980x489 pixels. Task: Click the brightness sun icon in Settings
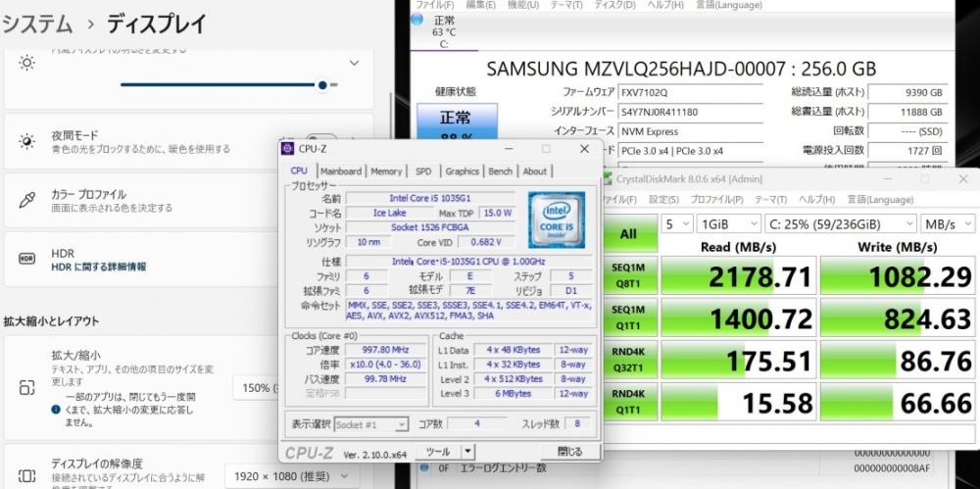click(x=27, y=63)
